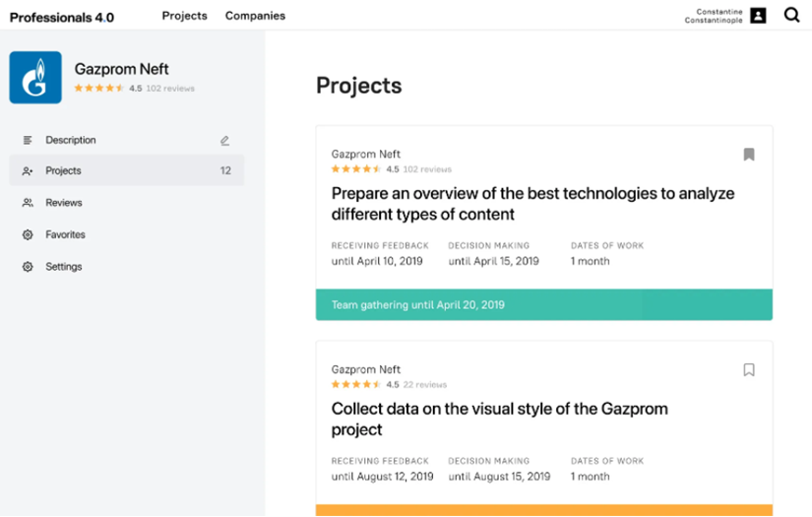812x517 pixels.
Task: Go to Professionals 4.0 home logo
Action: [x=62, y=18]
